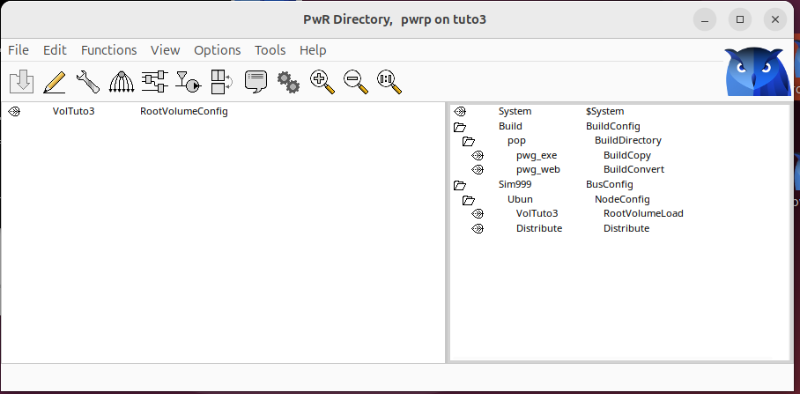
Task: Open the Functions menu
Action: pos(109,50)
